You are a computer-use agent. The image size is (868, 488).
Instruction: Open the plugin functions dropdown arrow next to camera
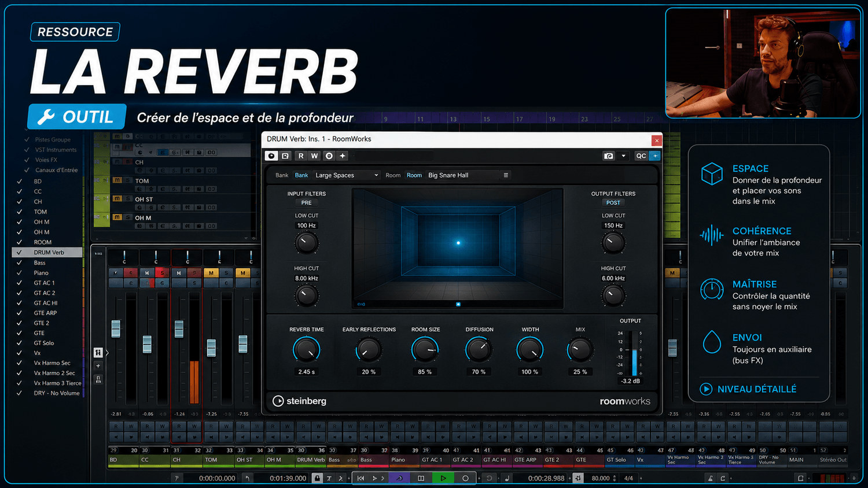(623, 156)
